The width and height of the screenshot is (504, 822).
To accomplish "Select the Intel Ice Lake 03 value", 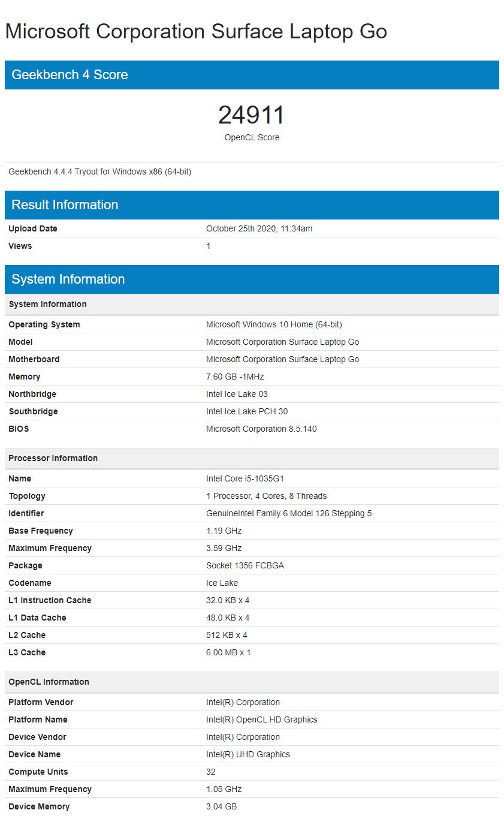I will pyautogui.click(x=237, y=394).
